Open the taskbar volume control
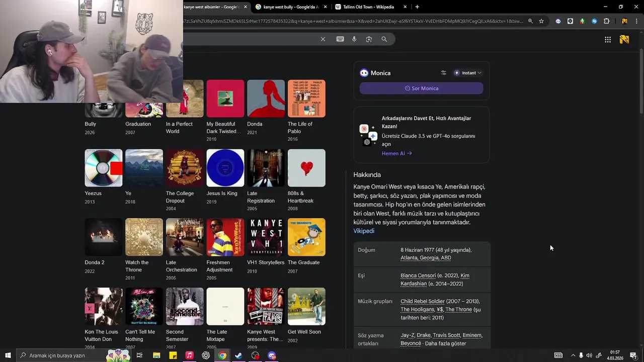 (589, 355)
